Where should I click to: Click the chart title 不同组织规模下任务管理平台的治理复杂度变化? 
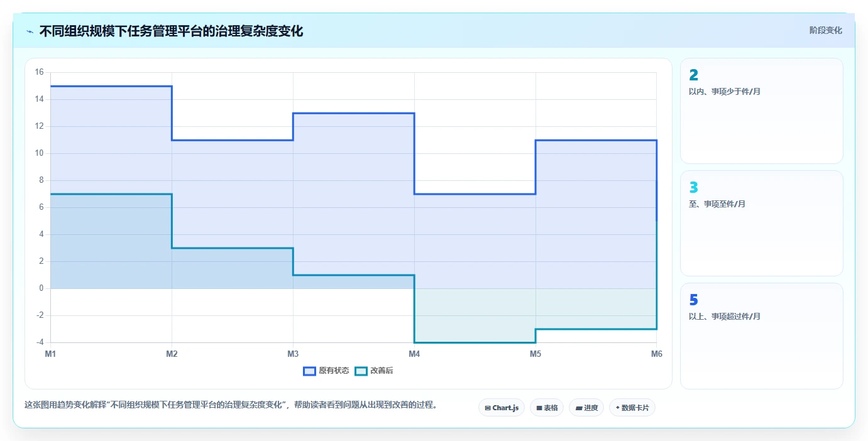pyautogui.click(x=171, y=31)
